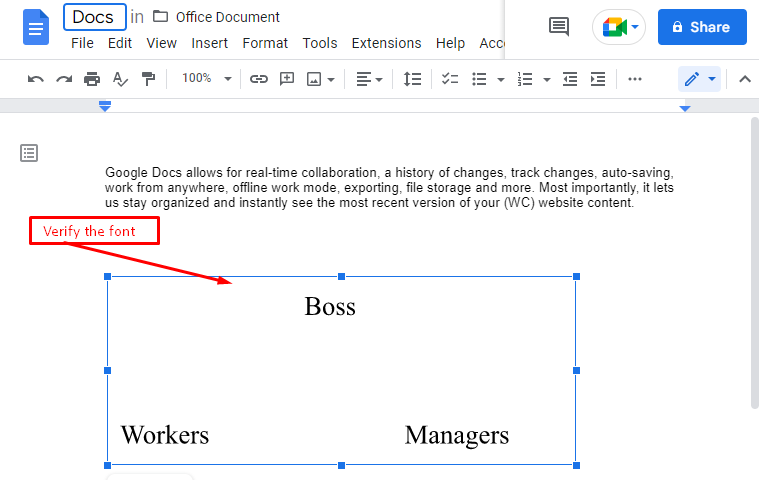The width and height of the screenshot is (759, 480).
Task: Add a comment using the toolbar icon
Action: click(287, 78)
